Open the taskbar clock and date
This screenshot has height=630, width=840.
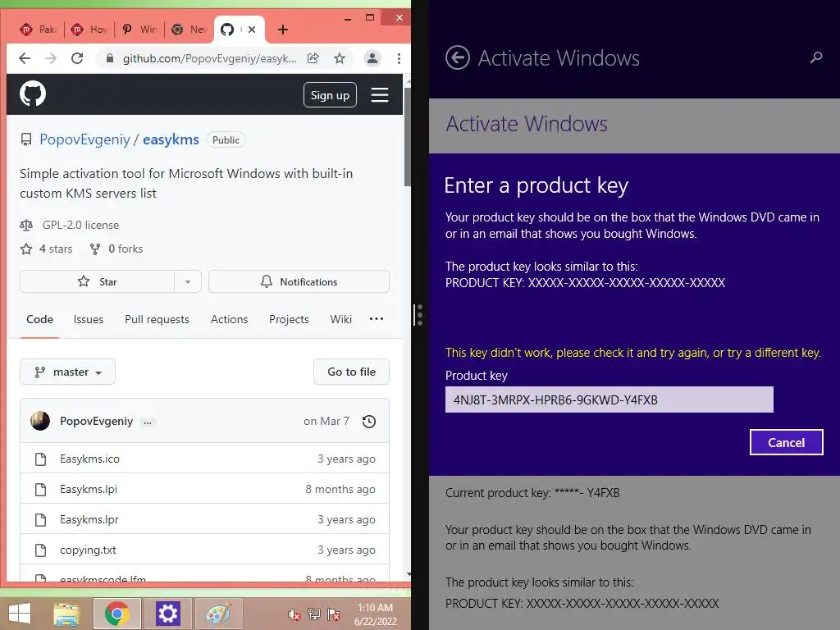[375, 614]
